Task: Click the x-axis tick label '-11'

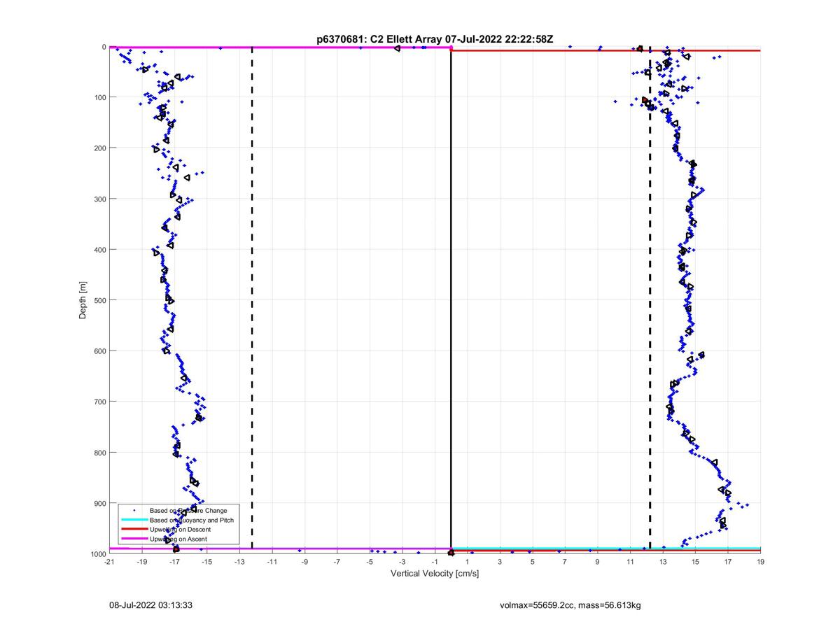Action: click(x=272, y=562)
